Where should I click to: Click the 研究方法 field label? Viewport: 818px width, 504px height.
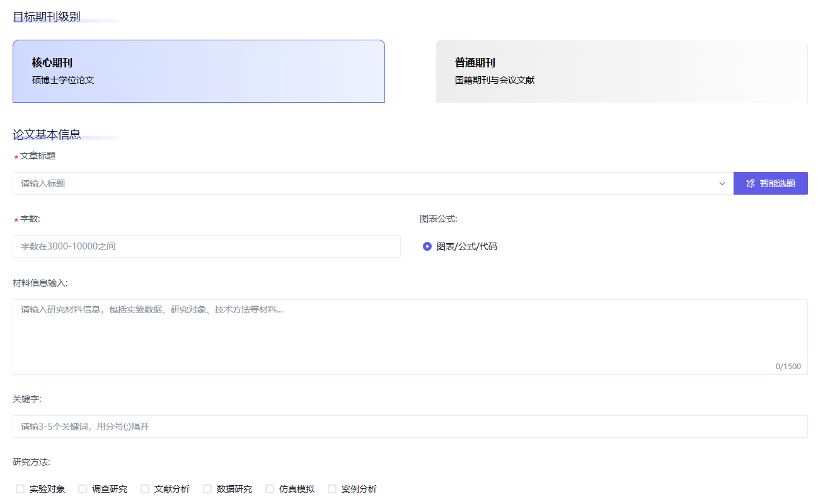31,462
